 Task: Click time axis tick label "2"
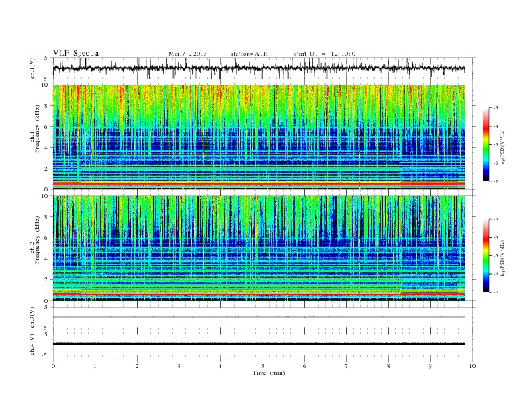point(137,366)
